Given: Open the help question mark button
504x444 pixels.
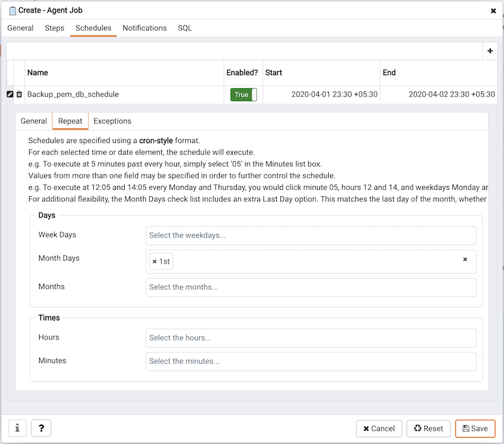Looking at the screenshot, I should coord(41,428).
